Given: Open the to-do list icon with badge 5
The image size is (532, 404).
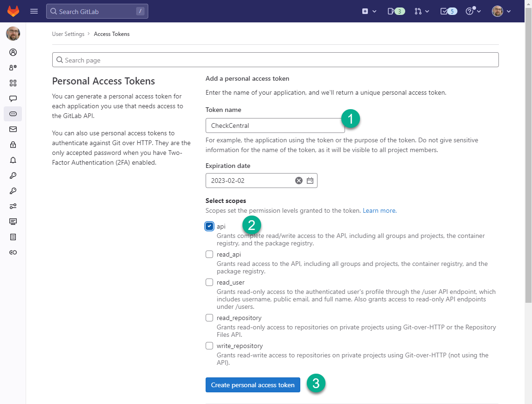Looking at the screenshot, I should click(449, 11).
